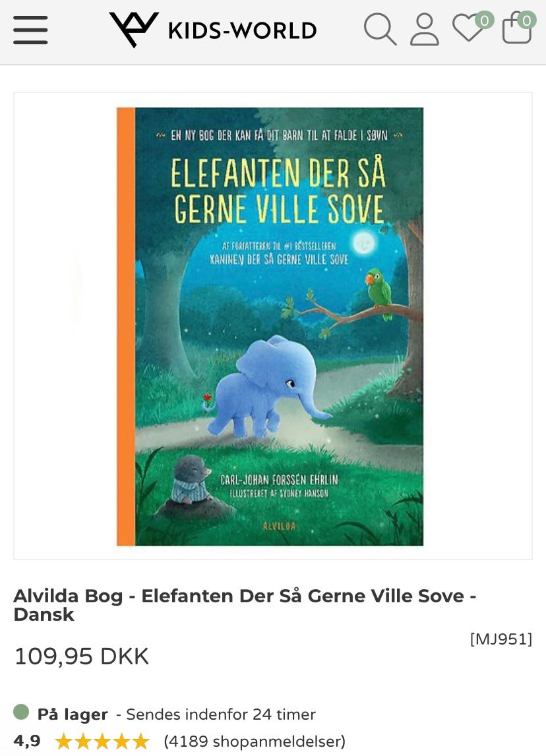Click the 109,95 DKK price

tap(82, 656)
